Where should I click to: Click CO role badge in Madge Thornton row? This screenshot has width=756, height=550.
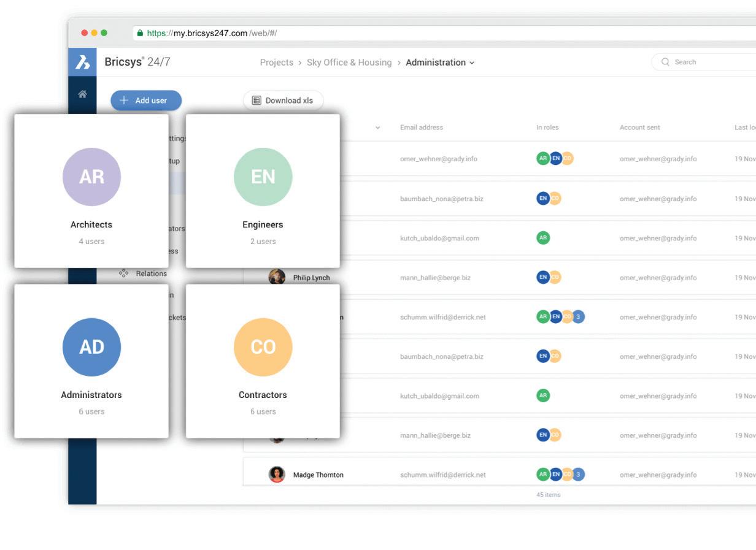point(568,474)
